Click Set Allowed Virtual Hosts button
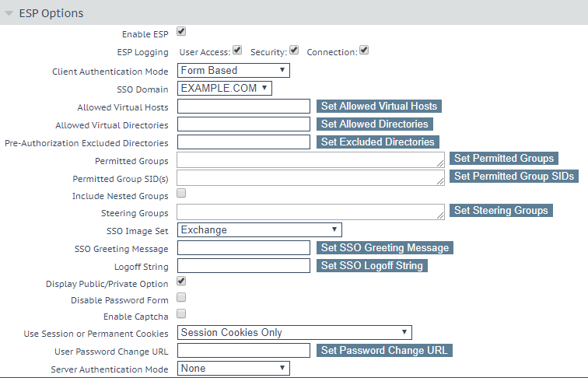The image size is (588, 378). 379,106
